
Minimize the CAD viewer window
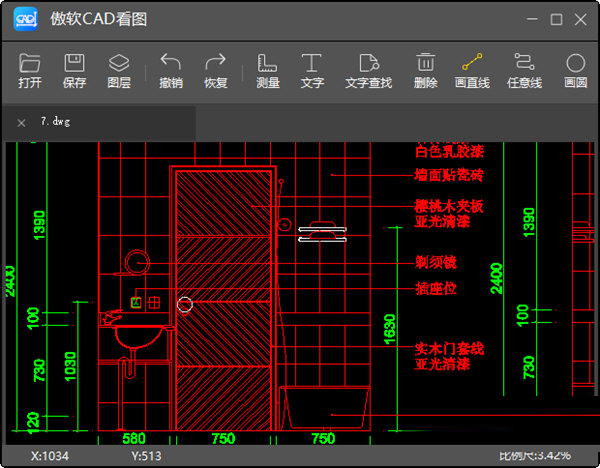pyautogui.click(x=532, y=19)
